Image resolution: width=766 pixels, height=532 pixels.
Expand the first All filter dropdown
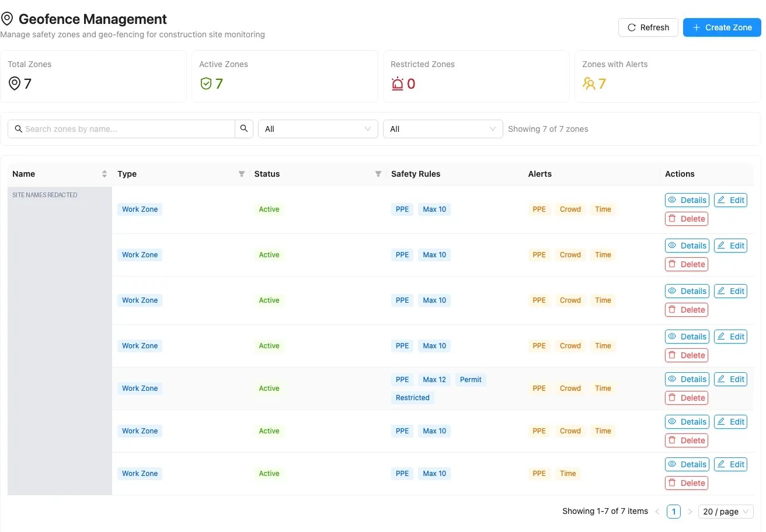click(x=318, y=129)
